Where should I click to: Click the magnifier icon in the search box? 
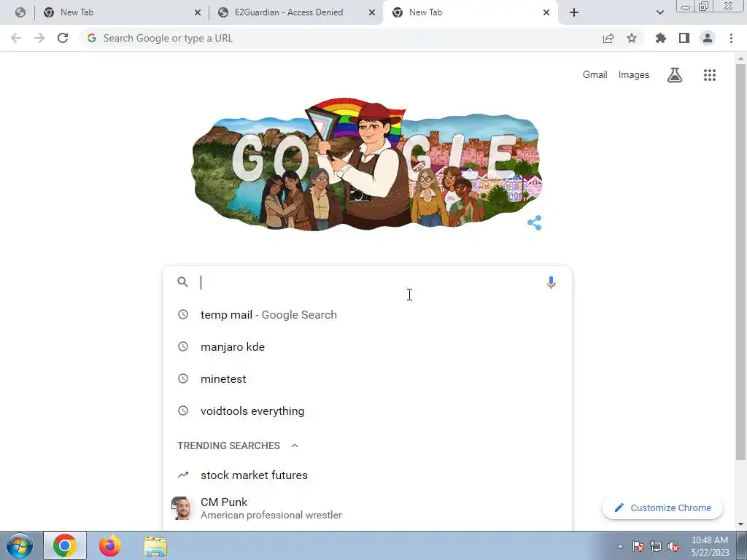(x=183, y=282)
